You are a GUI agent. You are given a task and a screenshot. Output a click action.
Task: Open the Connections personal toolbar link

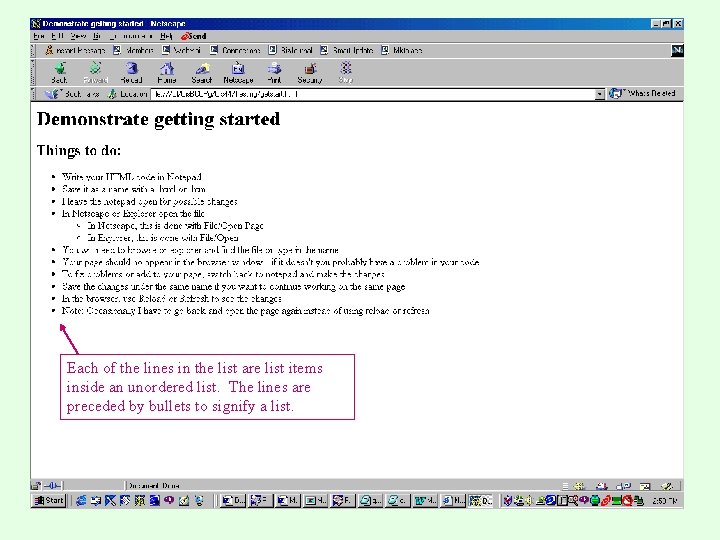(236, 50)
